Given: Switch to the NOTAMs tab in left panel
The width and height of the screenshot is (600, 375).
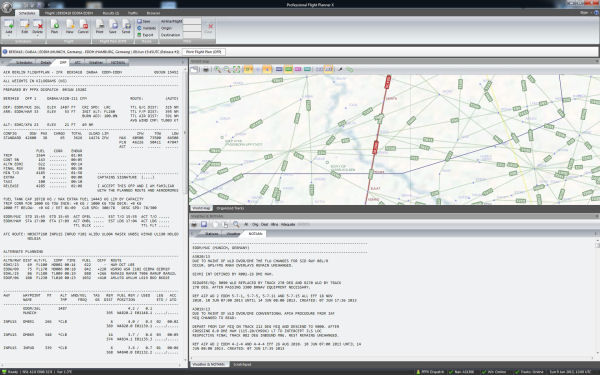Looking at the screenshot, I should pos(118,62).
